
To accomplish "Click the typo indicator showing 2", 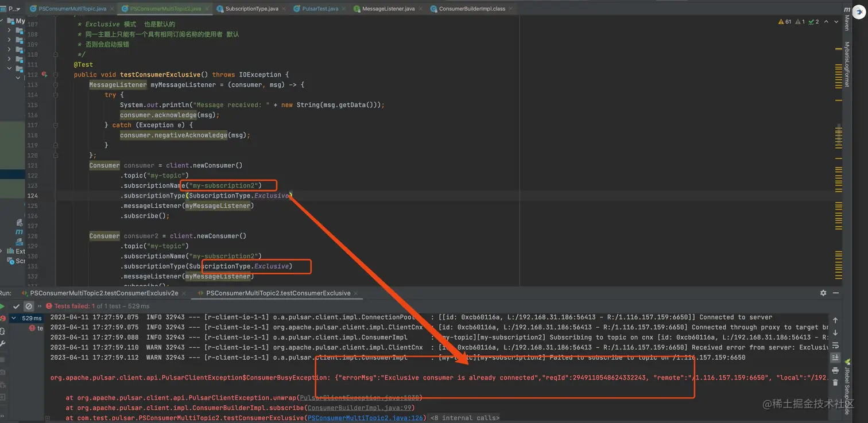I will (814, 22).
